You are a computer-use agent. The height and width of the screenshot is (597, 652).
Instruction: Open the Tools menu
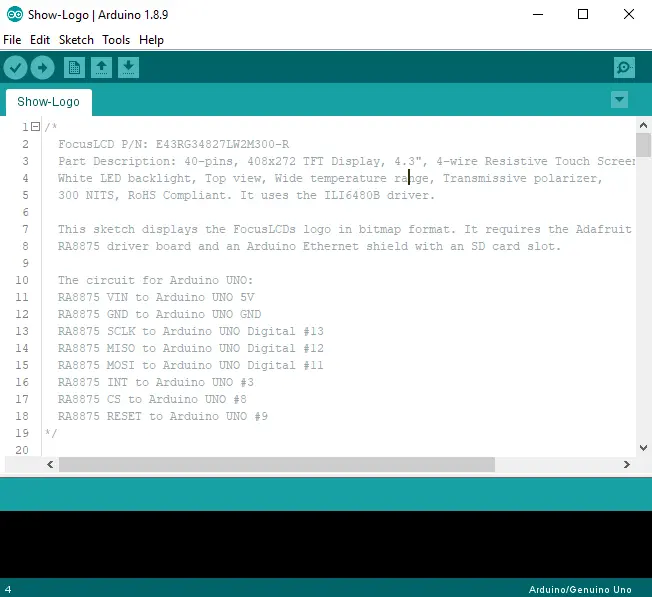click(x=116, y=40)
